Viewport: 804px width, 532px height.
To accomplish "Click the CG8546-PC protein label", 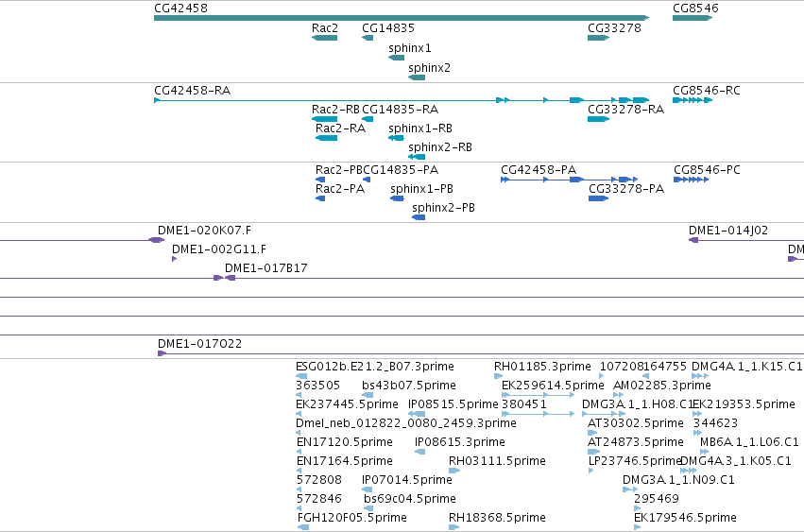I will 707,170.
